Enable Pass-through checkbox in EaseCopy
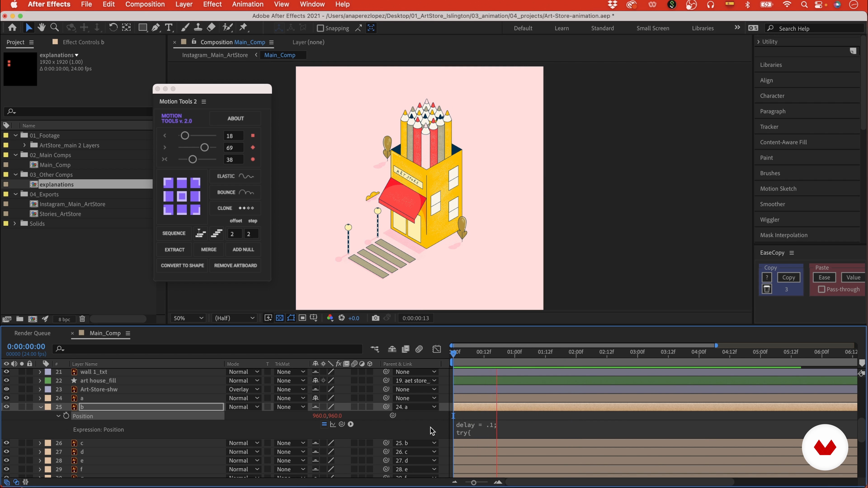 tap(821, 289)
